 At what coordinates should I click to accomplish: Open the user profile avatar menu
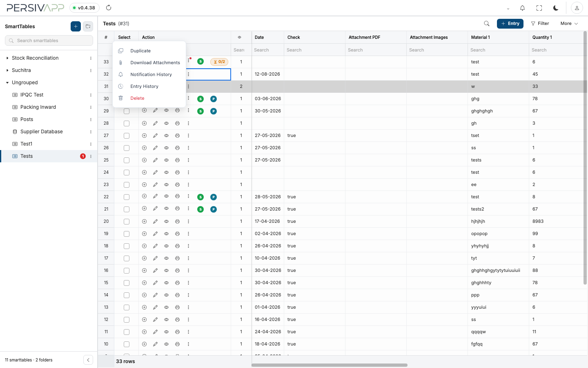[577, 8]
